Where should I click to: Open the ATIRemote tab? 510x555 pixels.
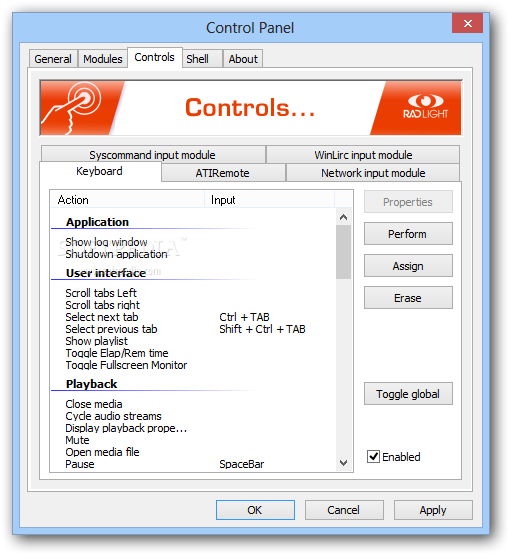coord(223,173)
